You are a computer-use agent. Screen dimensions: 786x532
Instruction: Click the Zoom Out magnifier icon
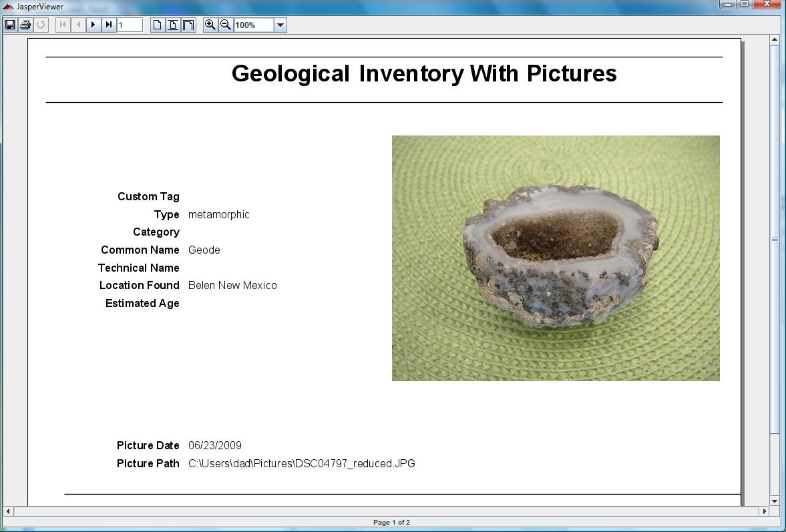click(x=226, y=25)
